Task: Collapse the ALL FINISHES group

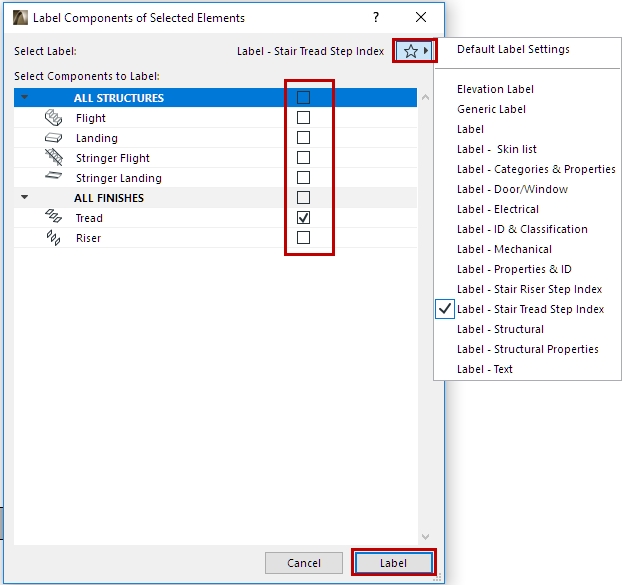Action: click(25, 198)
